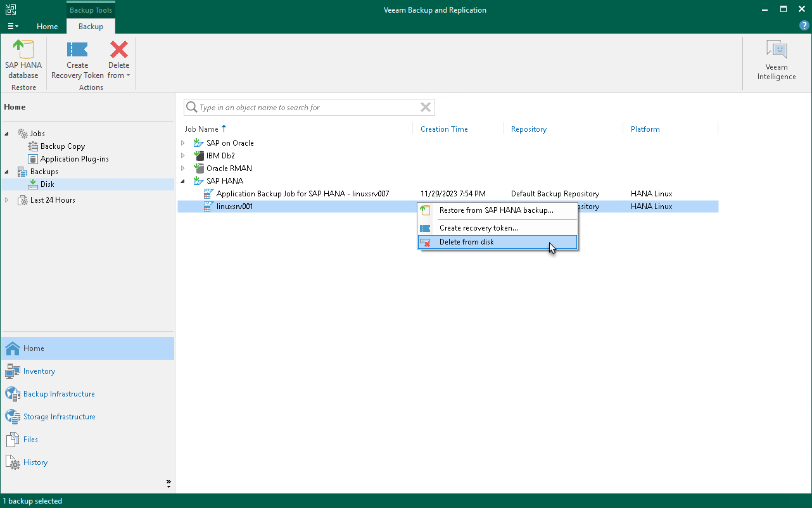Screen dimensions: 812x508
Task: Switch to the Home ribbon tab
Action: click(47, 27)
